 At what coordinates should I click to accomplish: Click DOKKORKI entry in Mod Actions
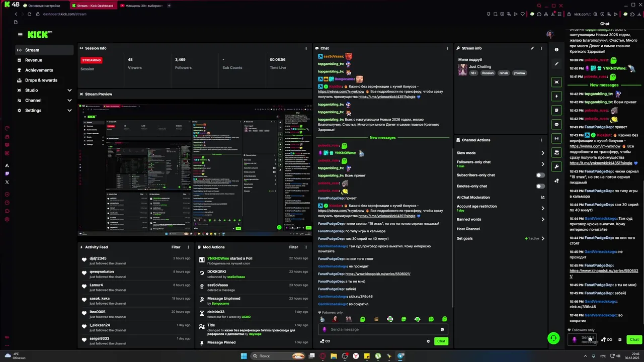pyautogui.click(x=216, y=271)
